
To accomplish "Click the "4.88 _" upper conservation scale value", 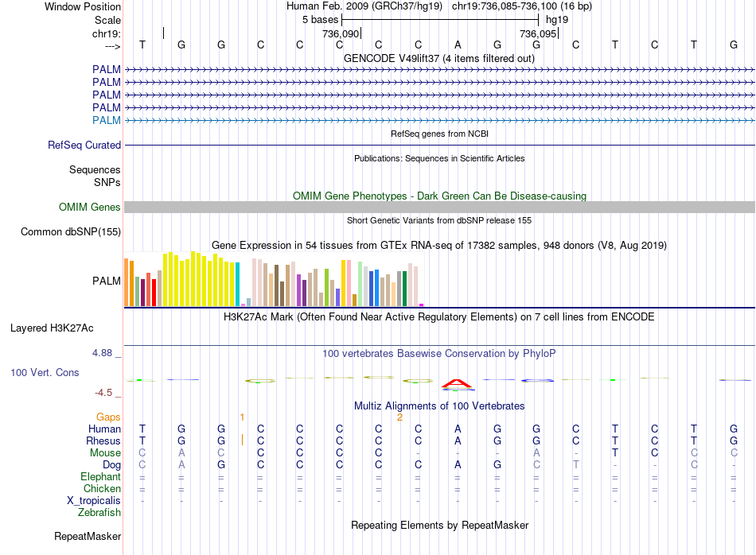I will click(107, 353).
